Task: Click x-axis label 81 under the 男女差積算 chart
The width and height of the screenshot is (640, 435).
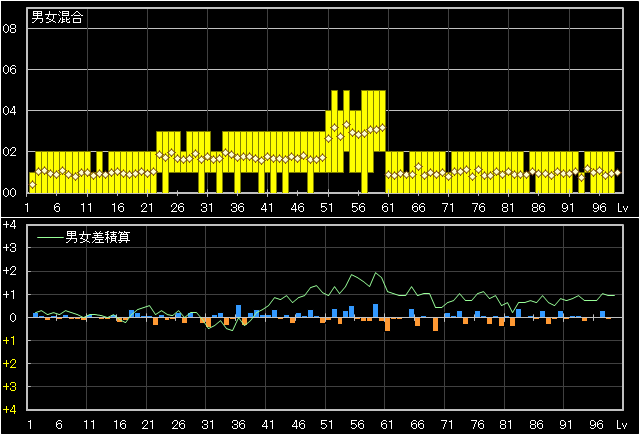Action: [x=506, y=425]
